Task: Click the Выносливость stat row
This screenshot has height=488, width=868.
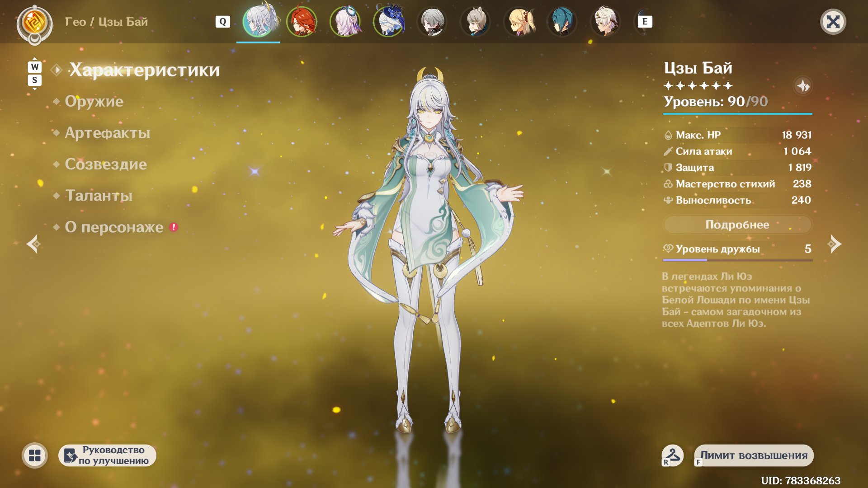Action: tap(738, 200)
